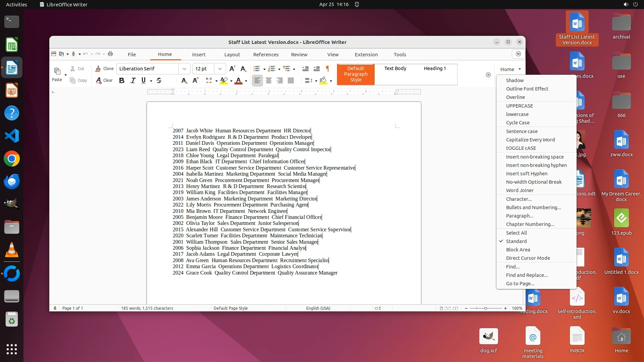This screenshot has width=644, height=362.
Task: Enable Block Area selection mode
Action: 518,250
